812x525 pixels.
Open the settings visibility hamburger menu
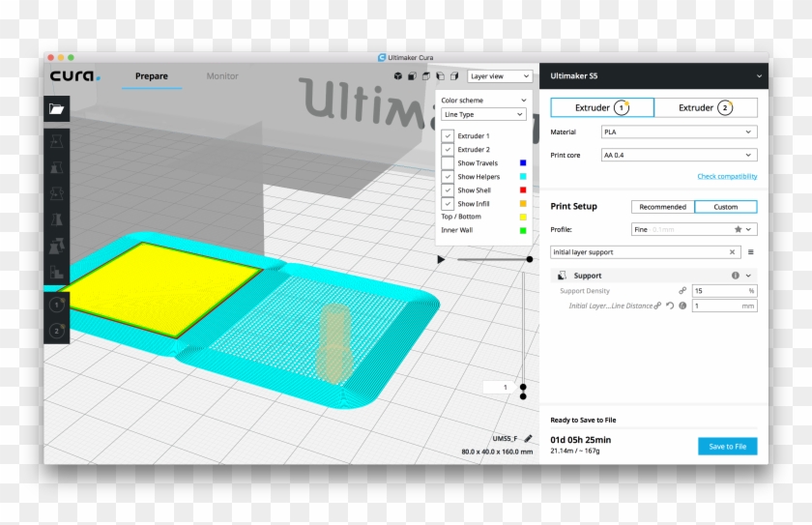point(750,251)
